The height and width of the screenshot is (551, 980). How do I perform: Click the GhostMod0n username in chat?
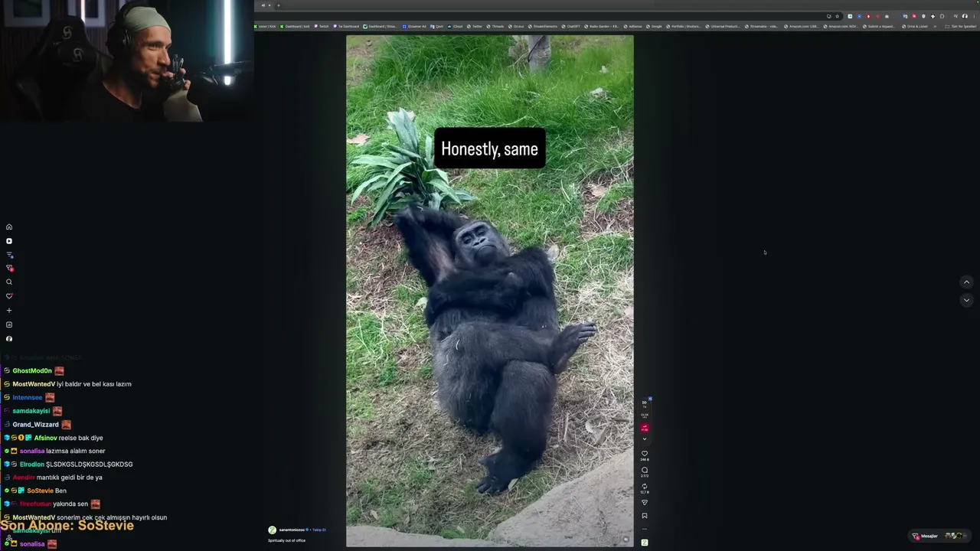coord(32,371)
